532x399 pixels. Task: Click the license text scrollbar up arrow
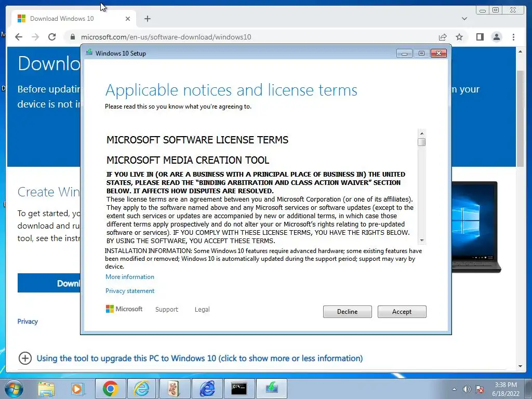tap(422, 134)
